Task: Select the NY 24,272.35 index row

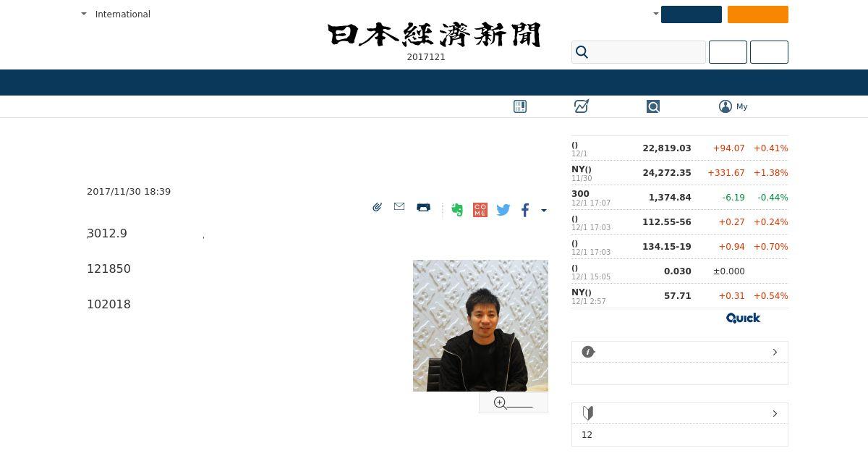Action: coord(680,173)
